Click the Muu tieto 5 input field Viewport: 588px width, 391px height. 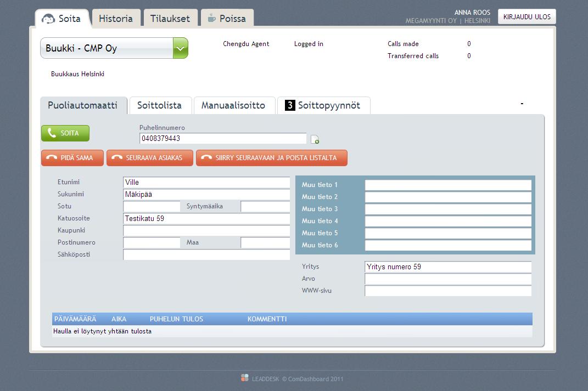[448, 233]
